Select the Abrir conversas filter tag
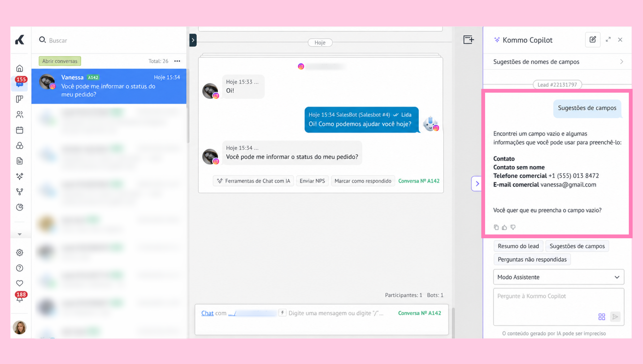Viewport: 643px width, 364px height. pos(60,61)
